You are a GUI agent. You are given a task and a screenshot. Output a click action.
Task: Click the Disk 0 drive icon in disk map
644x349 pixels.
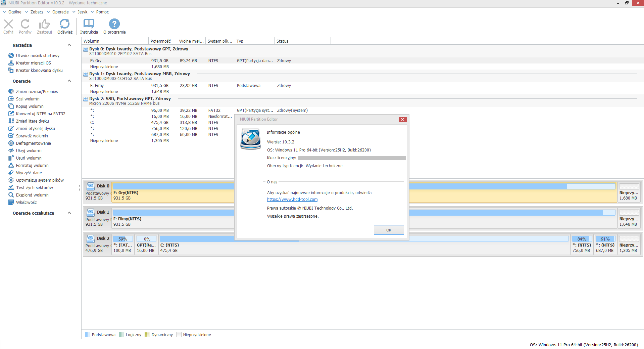(91, 186)
